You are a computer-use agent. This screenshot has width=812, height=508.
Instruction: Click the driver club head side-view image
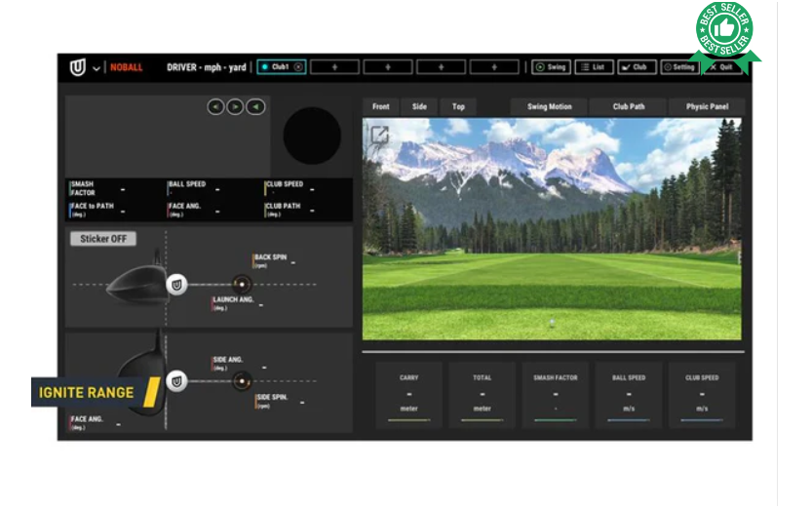137,284
